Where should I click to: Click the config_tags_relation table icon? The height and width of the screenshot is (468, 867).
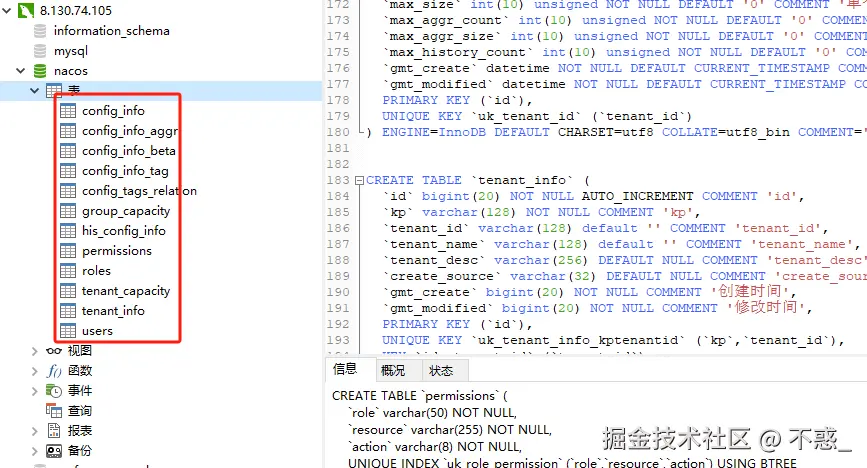(x=68, y=191)
